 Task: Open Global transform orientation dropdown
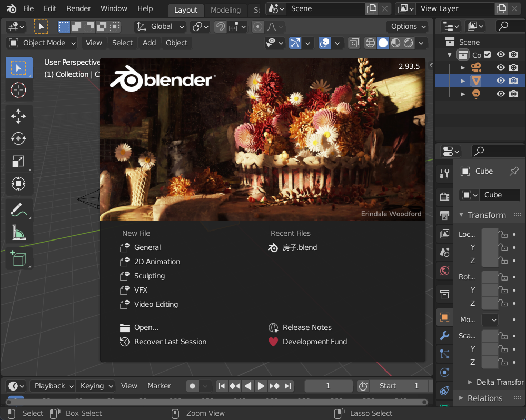pos(161,26)
